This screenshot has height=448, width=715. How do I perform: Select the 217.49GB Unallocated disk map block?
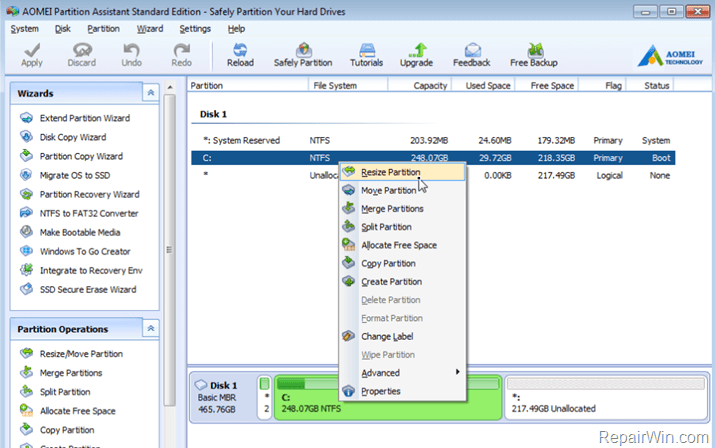[606, 397]
